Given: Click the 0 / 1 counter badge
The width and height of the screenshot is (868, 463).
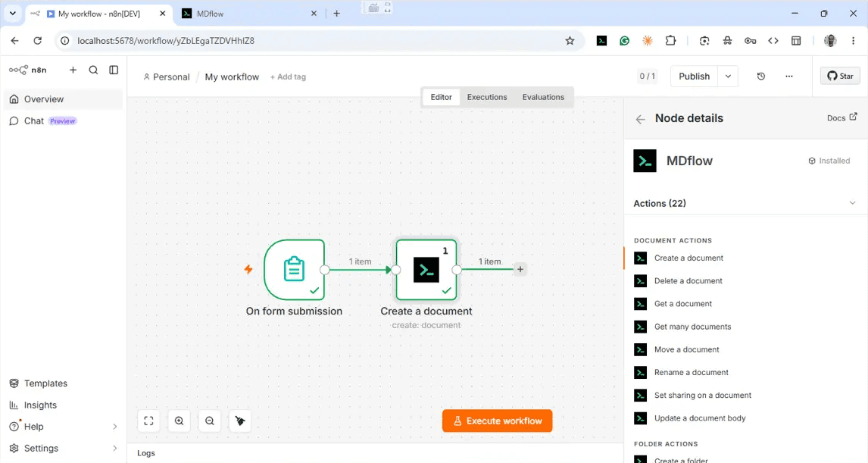Looking at the screenshot, I should coord(647,77).
